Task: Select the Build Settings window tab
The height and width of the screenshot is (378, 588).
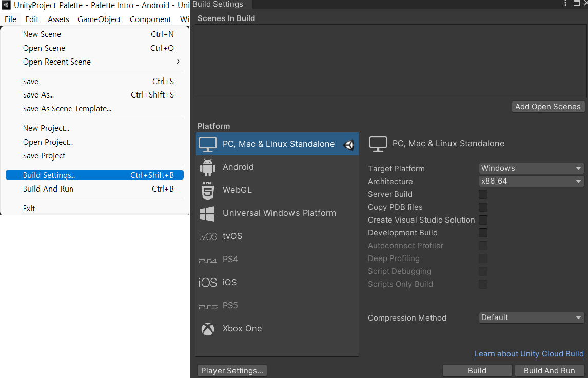Action: 221,4
